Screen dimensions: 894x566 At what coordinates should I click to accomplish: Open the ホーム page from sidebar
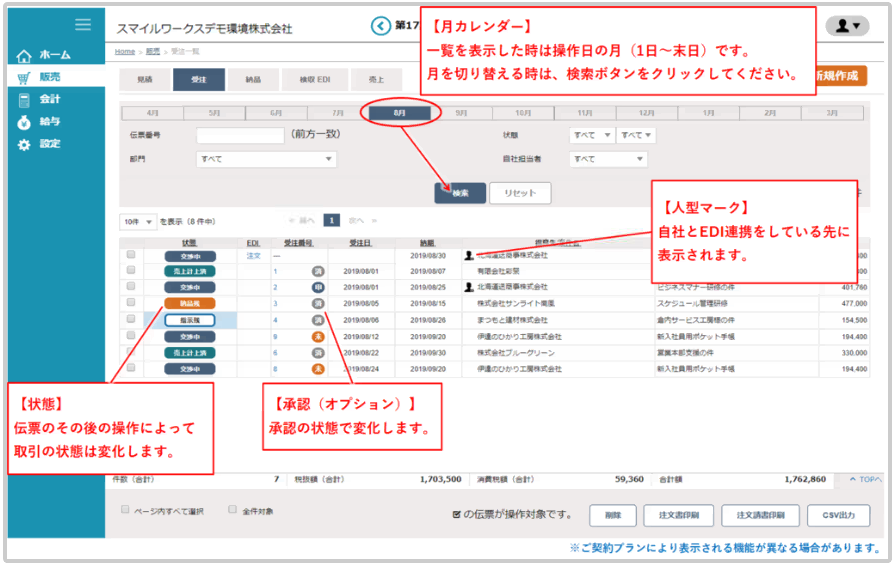(x=45, y=55)
